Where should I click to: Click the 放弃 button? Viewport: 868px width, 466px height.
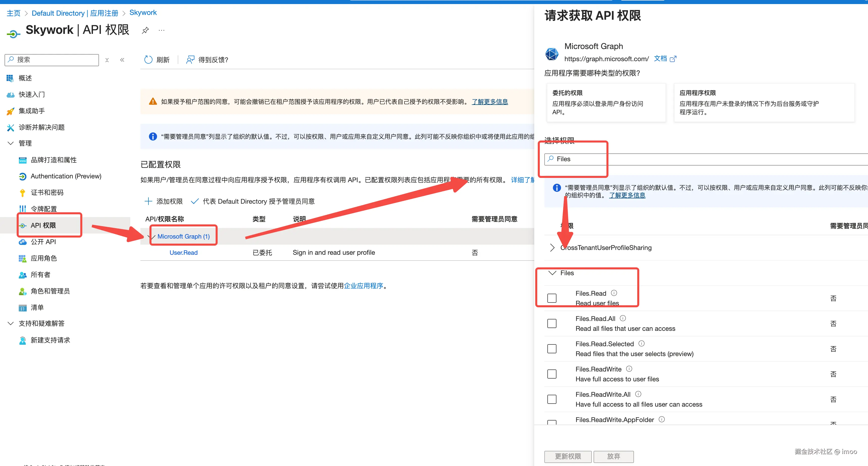point(614,457)
